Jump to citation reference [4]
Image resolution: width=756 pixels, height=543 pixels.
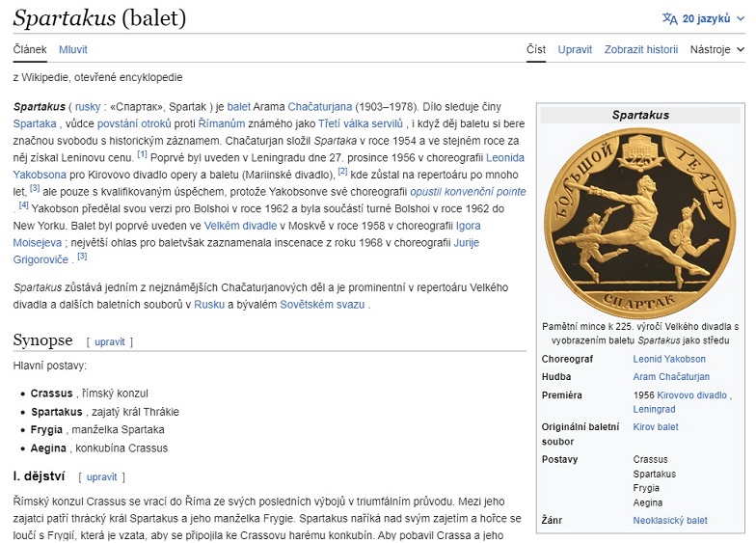[23, 205]
